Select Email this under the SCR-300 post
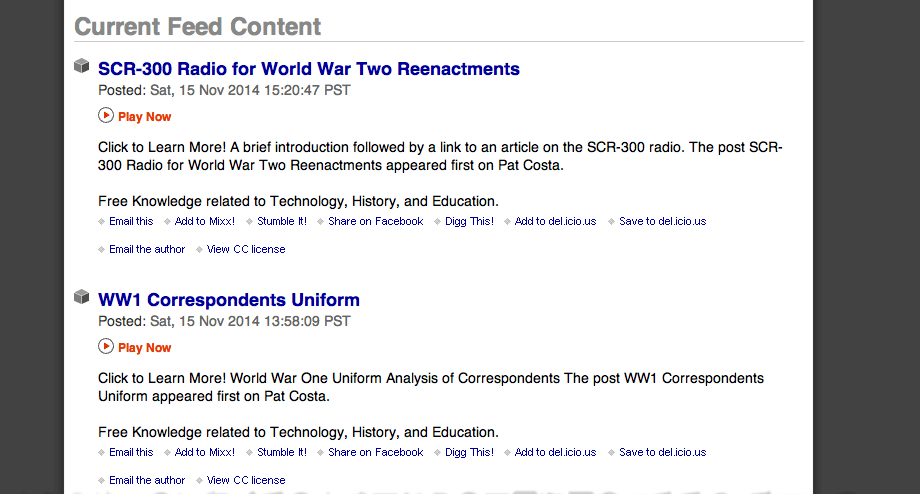The height and width of the screenshot is (494, 920). click(131, 221)
